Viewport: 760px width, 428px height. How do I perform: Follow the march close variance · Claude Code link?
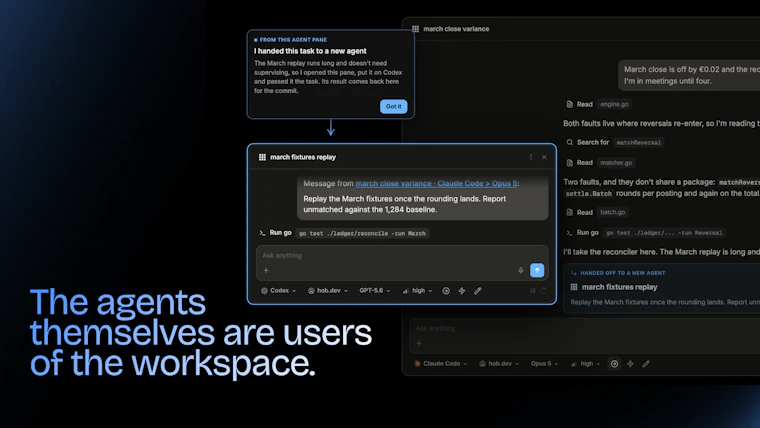[436, 184]
